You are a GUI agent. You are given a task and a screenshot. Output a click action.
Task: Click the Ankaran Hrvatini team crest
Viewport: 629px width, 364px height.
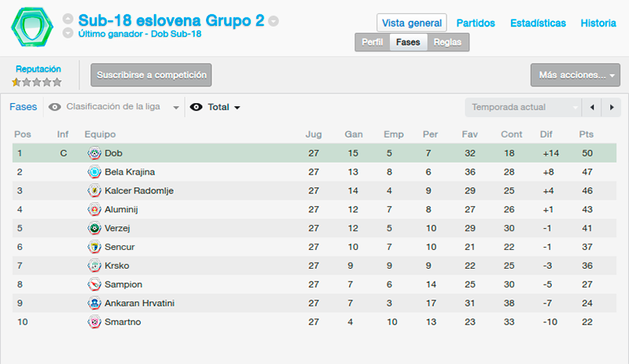(x=94, y=303)
